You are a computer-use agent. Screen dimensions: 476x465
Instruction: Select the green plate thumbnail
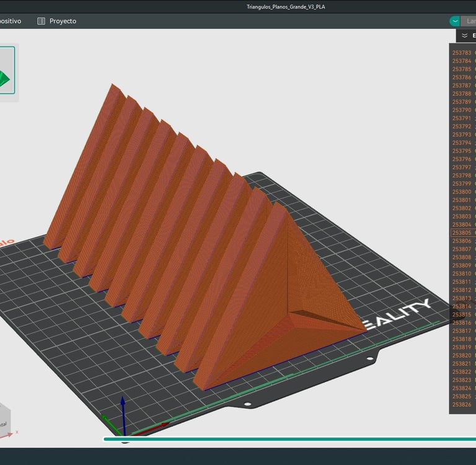tap(6, 70)
